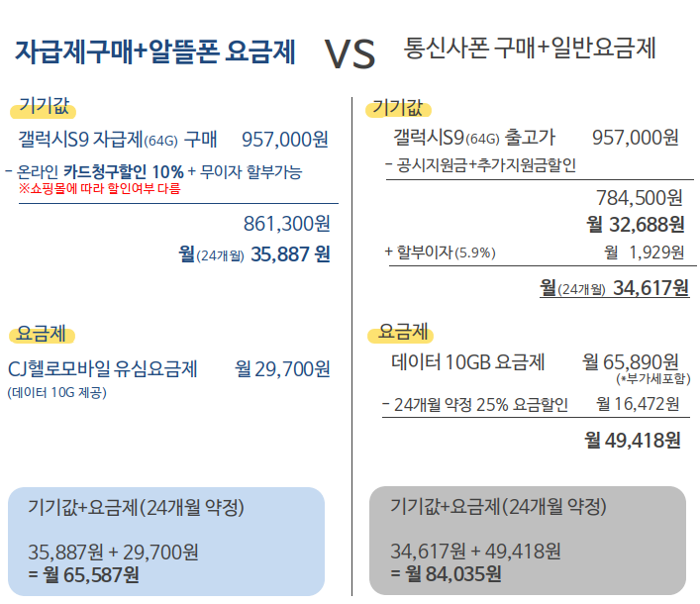Click the right 기기값 yellow label

(x=398, y=108)
